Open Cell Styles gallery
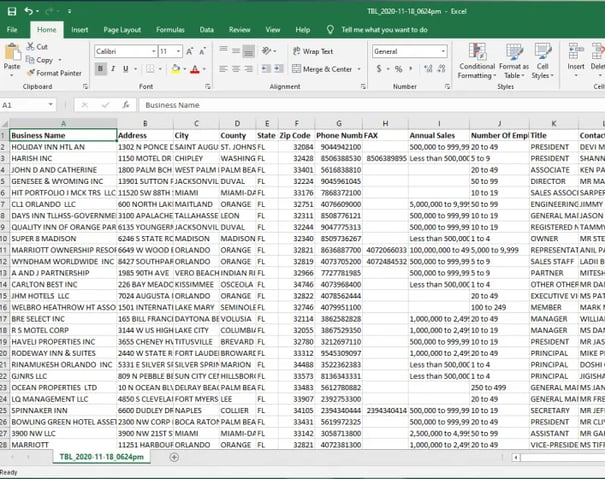This screenshot has height=479, width=605. click(542, 61)
